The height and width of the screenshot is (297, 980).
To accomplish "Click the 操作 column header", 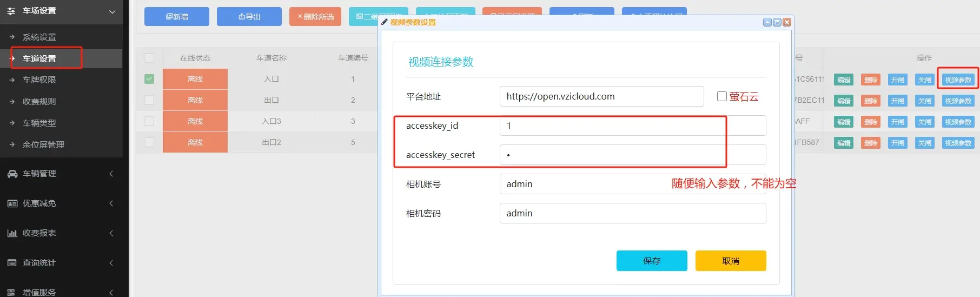I will pos(924,58).
